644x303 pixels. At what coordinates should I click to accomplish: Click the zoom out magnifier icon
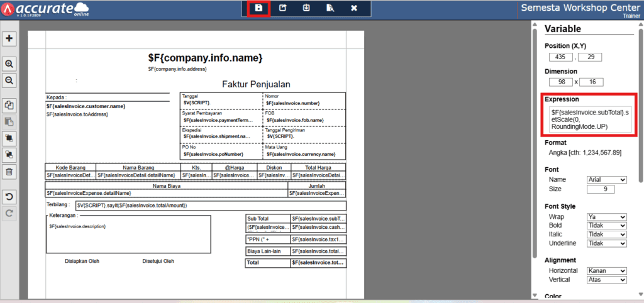click(x=9, y=80)
